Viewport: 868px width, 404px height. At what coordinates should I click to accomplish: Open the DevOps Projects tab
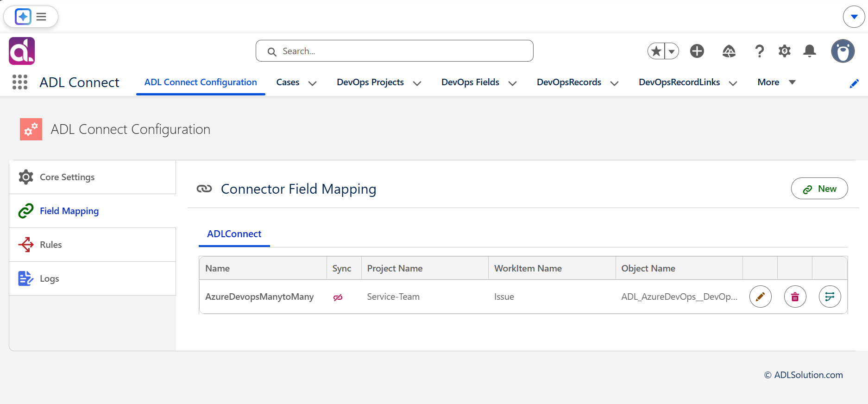(370, 82)
